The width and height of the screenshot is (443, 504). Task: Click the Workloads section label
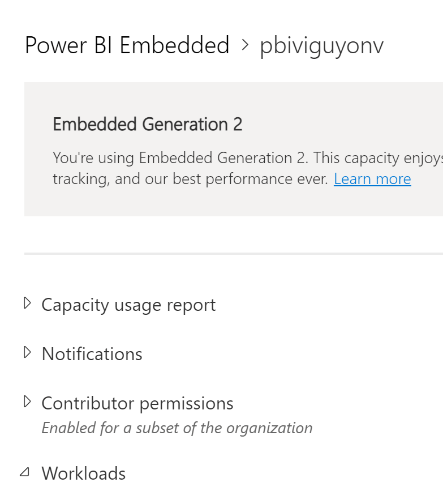click(84, 473)
